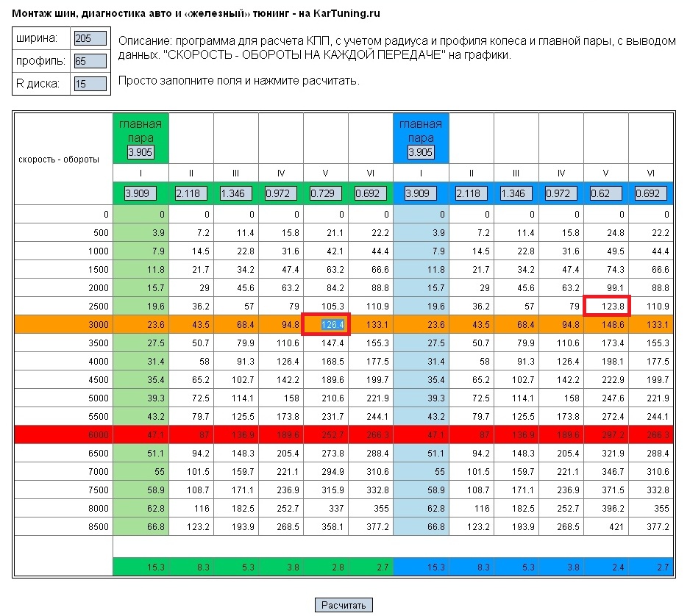The image size is (690, 616).
Task: Click green gear III ratio 1.346 input
Action: tap(235, 194)
